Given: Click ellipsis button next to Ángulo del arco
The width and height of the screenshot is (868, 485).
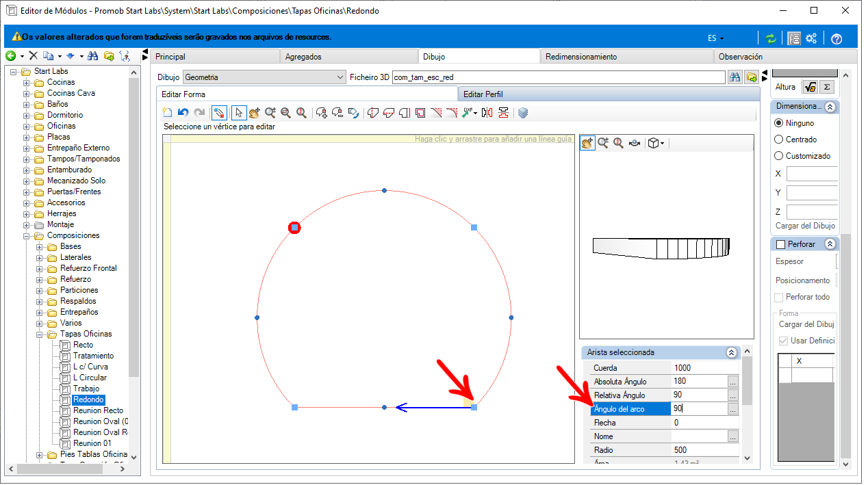Looking at the screenshot, I should [x=733, y=408].
